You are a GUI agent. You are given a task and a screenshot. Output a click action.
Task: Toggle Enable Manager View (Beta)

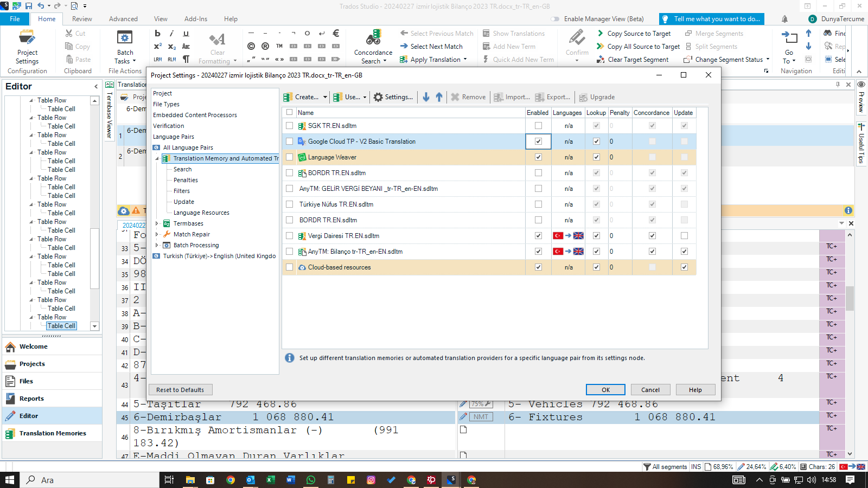click(x=555, y=19)
